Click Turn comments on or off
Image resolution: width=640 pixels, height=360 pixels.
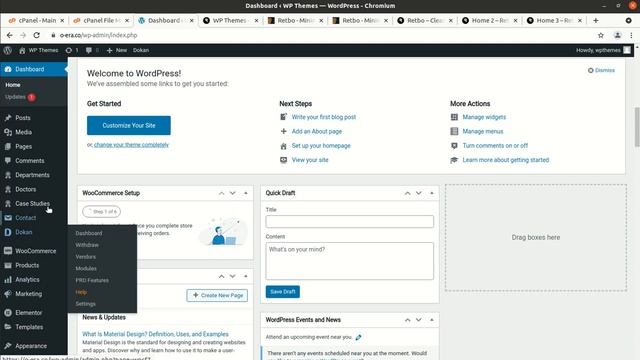coord(495,146)
